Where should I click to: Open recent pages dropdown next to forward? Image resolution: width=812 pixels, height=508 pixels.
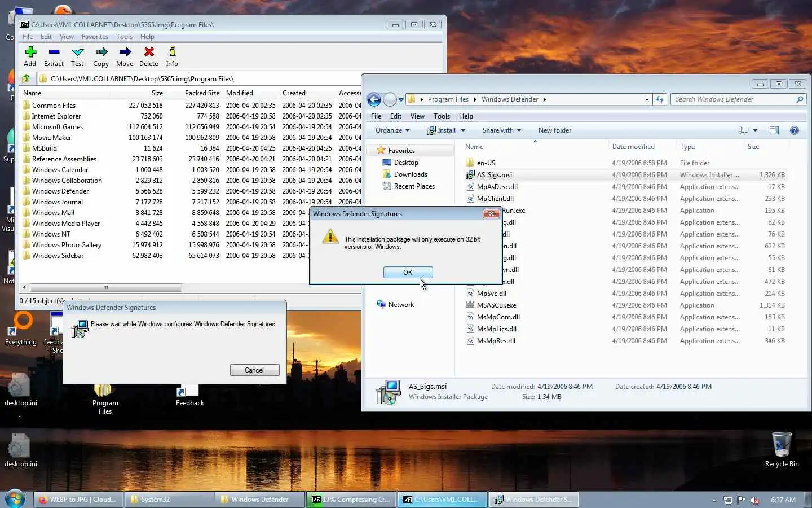(401, 100)
